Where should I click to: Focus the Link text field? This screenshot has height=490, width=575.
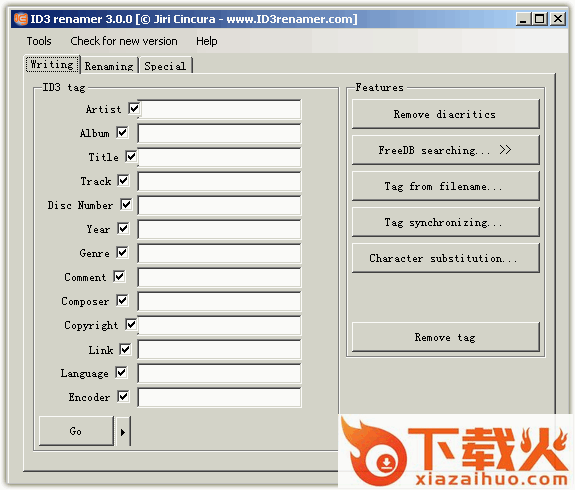point(219,350)
